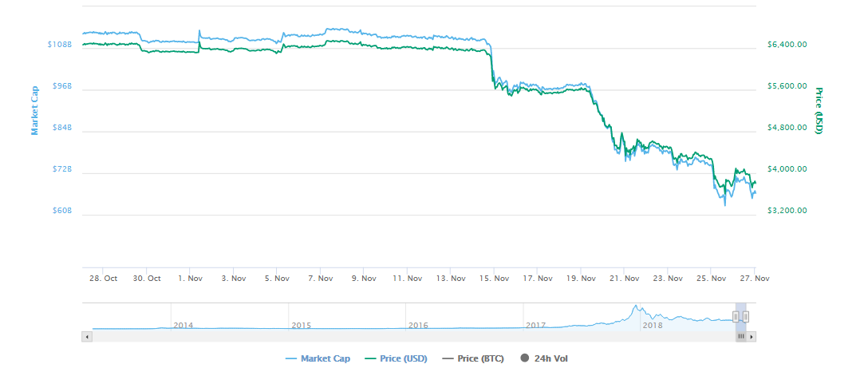Click the 2016 marker in the navigator
The image size is (868, 368).
(x=418, y=325)
